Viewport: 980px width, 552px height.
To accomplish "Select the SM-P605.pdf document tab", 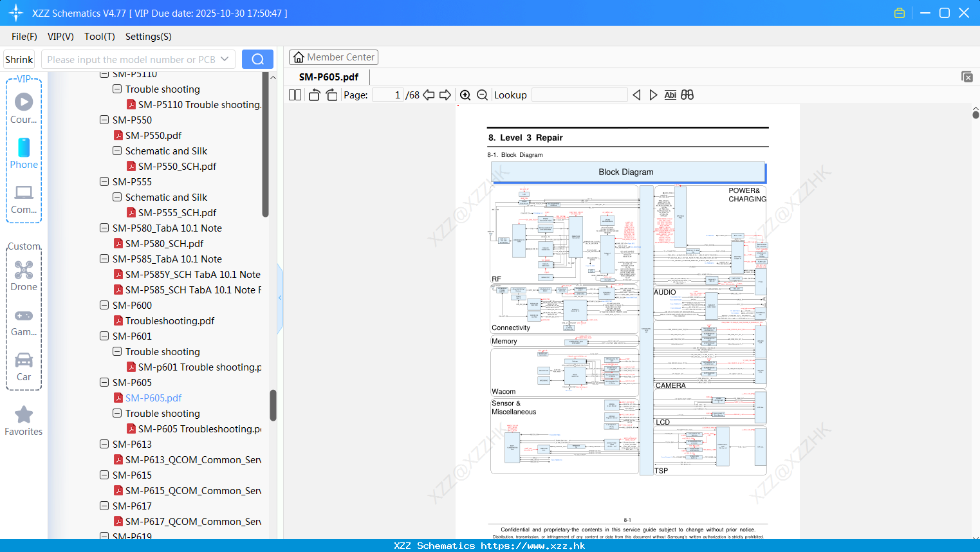I will (329, 77).
